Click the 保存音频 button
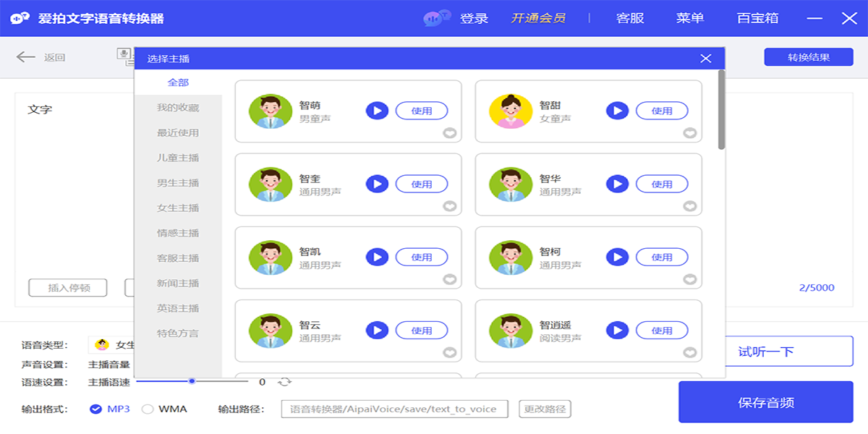This screenshot has height=434, width=868. (x=766, y=402)
